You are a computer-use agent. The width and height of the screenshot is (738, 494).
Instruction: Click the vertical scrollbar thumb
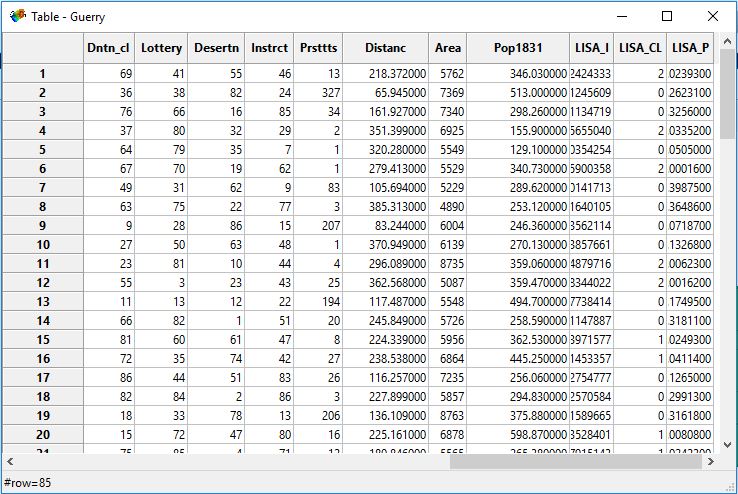[727, 94]
